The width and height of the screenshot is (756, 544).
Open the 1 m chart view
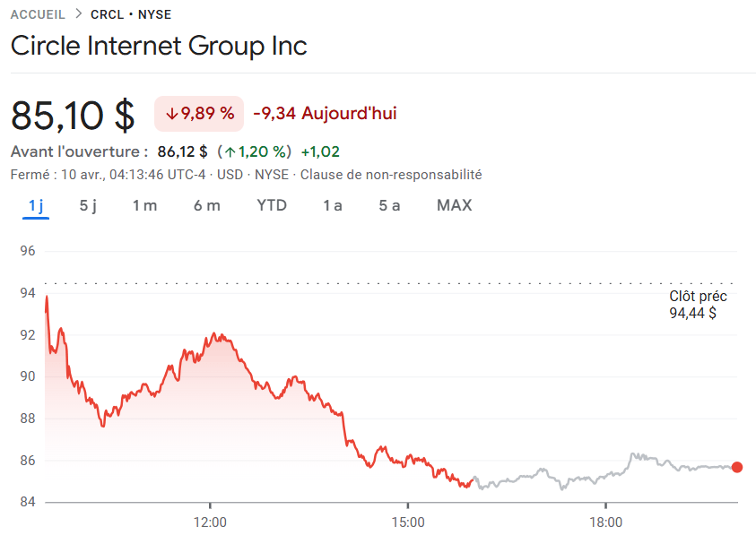point(145,205)
